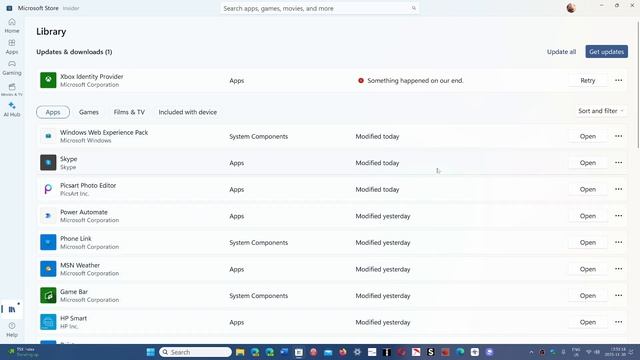The width and height of the screenshot is (640, 360).
Task: Click the Skype app icon
Action: click(48, 162)
